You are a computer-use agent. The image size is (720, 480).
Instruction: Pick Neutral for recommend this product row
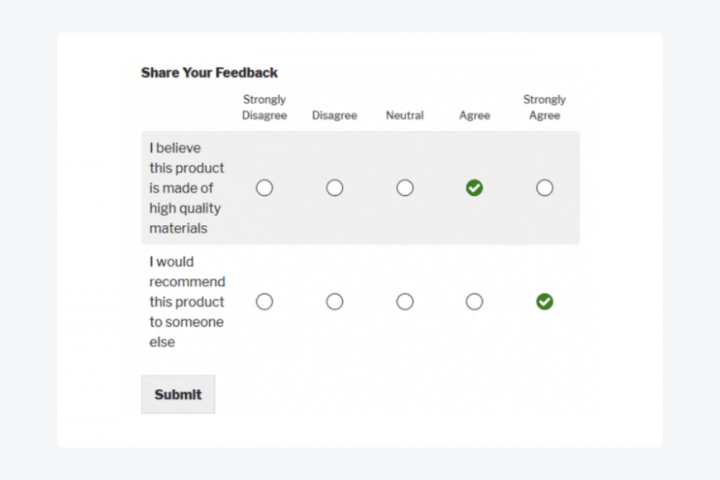(x=404, y=302)
